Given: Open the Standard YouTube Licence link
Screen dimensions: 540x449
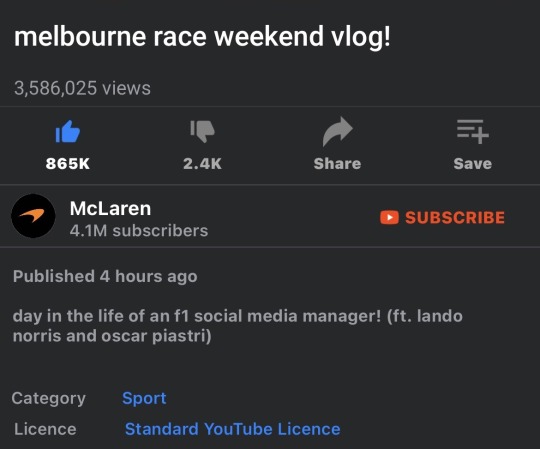Looking at the screenshot, I should click(232, 429).
